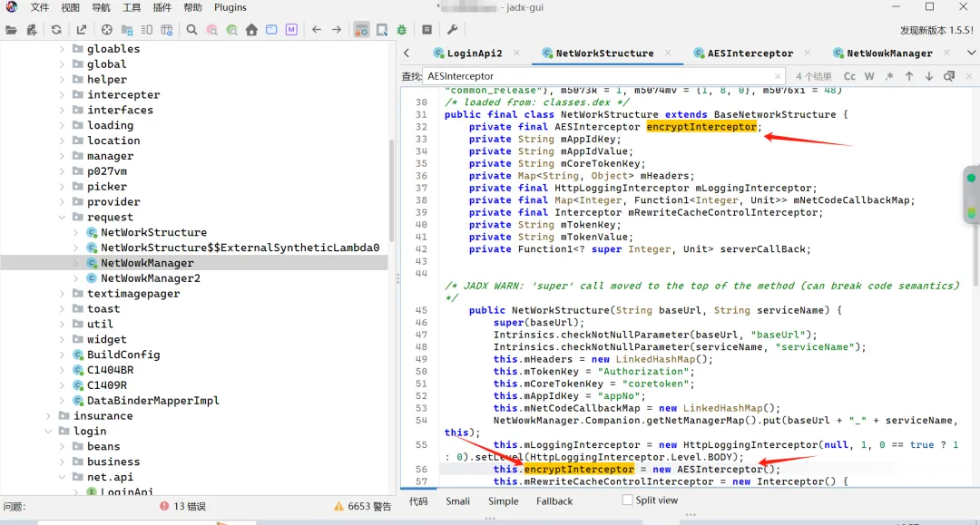Open the 导航 menu
Image resolution: width=980 pixels, height=525 pixels.
[x=101, y=7]
